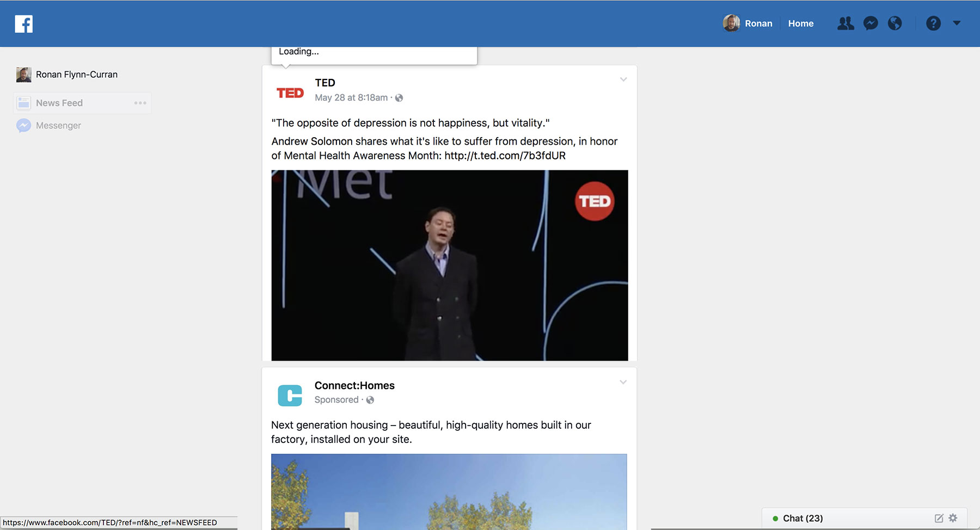Click the Facebook logo icon
980x530 pixels.
pos(23,24)
